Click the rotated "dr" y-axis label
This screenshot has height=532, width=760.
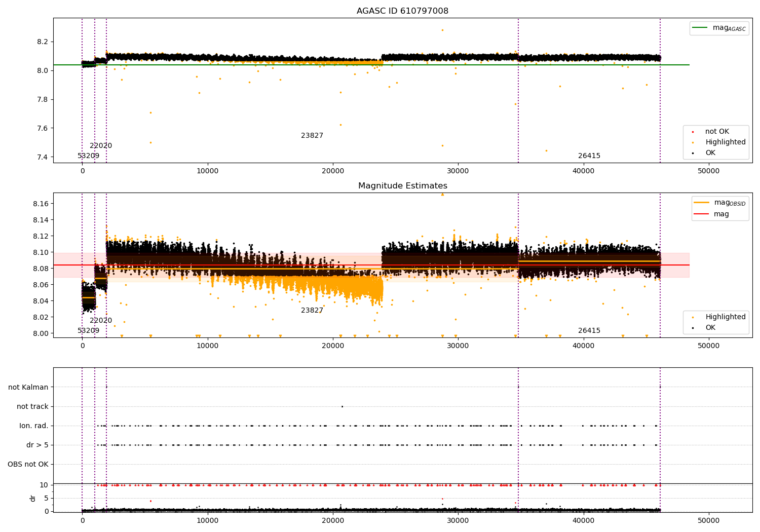point(33,498)
